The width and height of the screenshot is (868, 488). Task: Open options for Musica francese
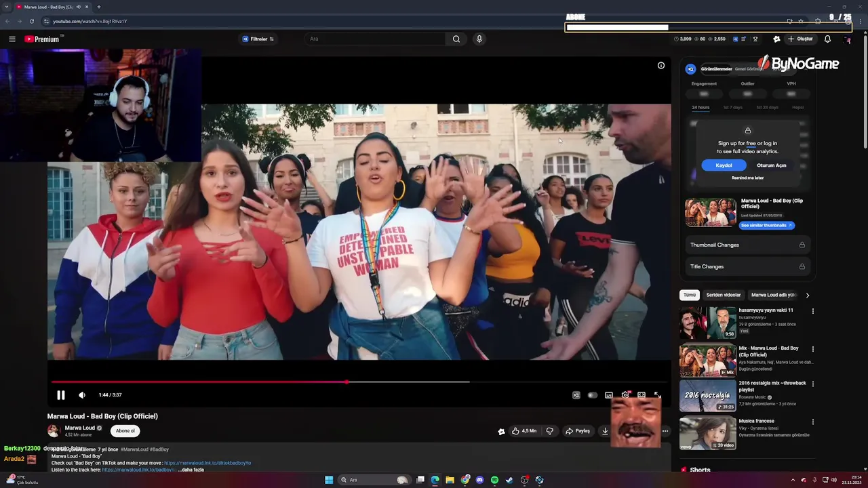[812, 422]
